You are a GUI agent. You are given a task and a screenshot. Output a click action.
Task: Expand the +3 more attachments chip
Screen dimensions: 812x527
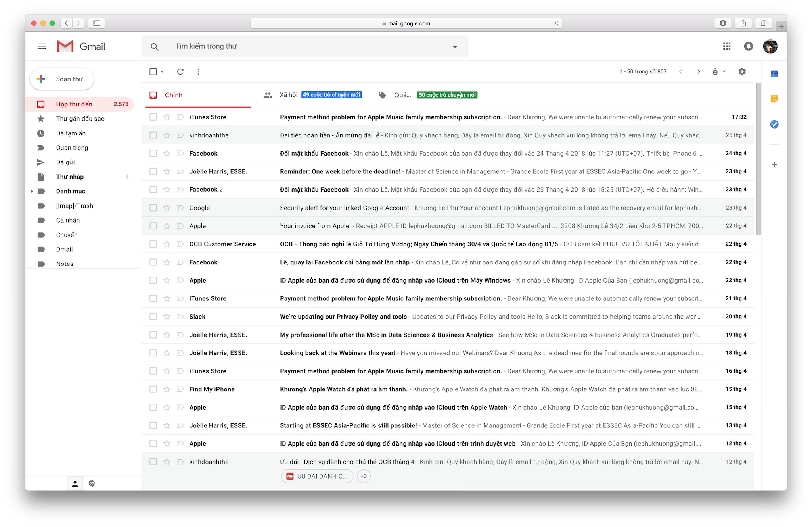tap(364, 476)
